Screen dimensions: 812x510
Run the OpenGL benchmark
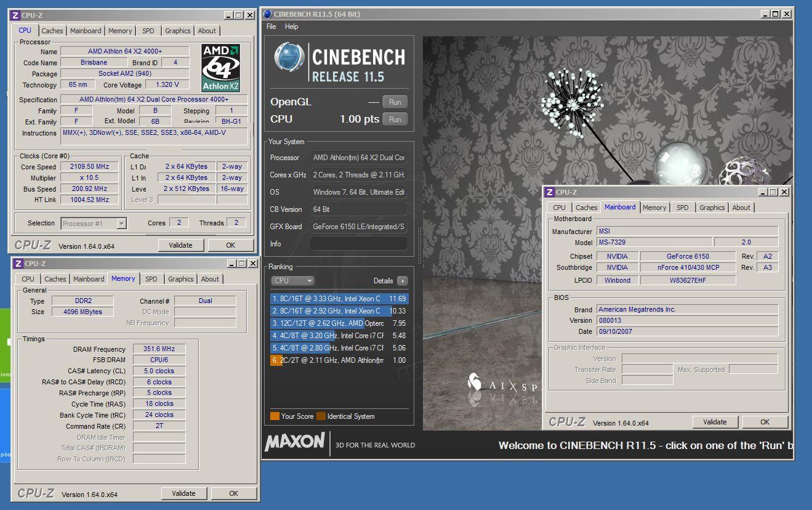395,102
